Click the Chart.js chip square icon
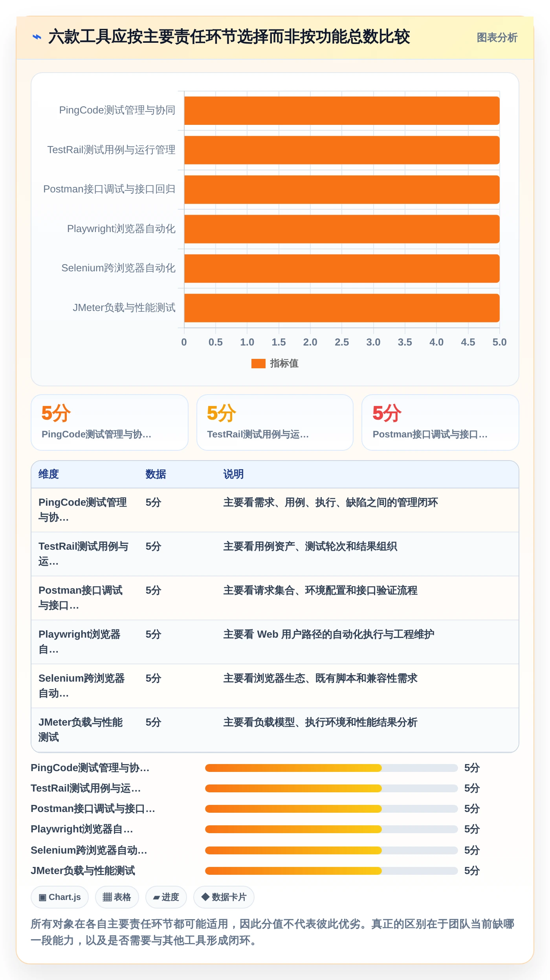 (42, 898)
